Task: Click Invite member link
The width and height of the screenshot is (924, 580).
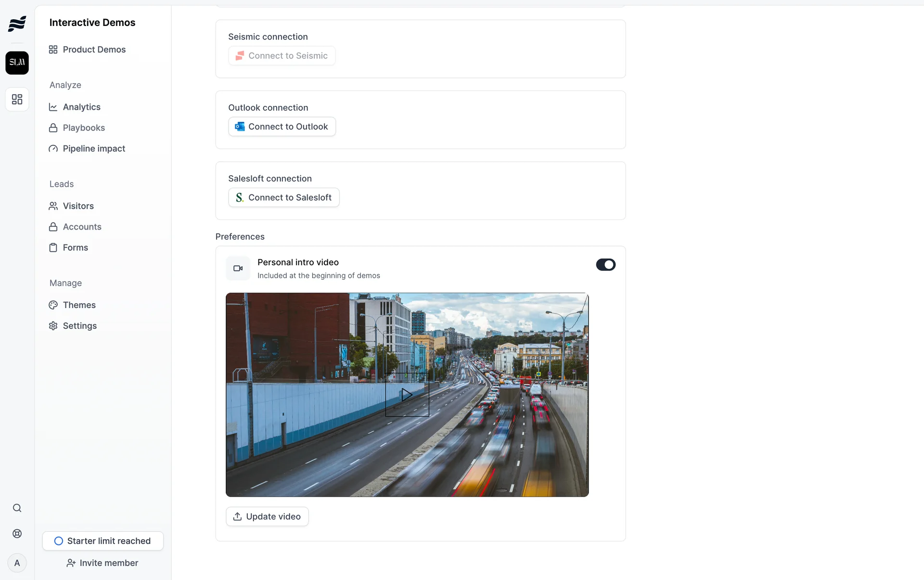Action: tap(103, 563)
